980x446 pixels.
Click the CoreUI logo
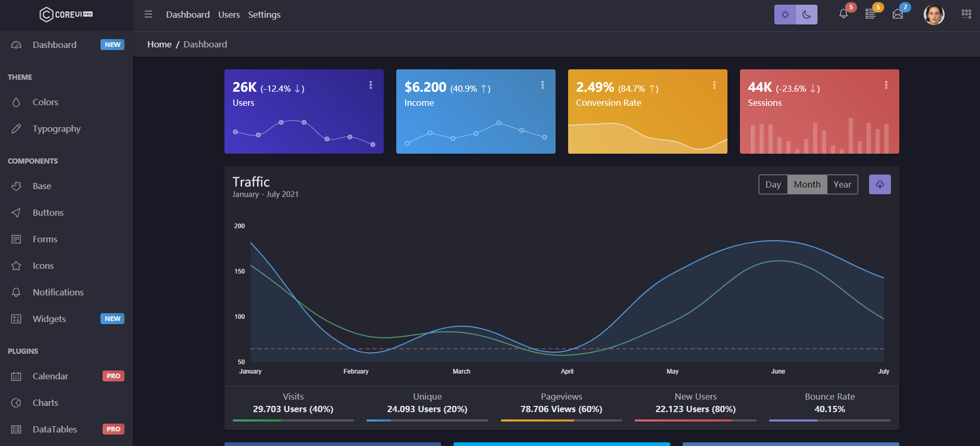pyautogui.click(x=66, y=15)
